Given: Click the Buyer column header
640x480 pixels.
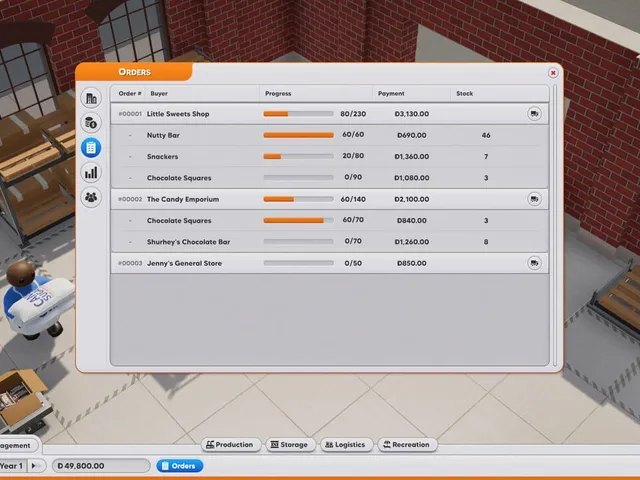Looking at the screenshot, I should pos(159,93).
